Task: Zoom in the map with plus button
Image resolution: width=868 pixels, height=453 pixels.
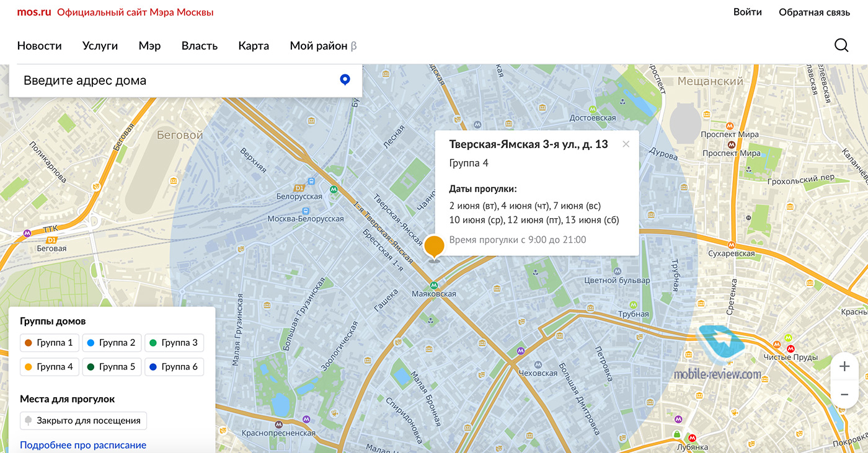Action: pyautogui.click(x=844, y=366)
